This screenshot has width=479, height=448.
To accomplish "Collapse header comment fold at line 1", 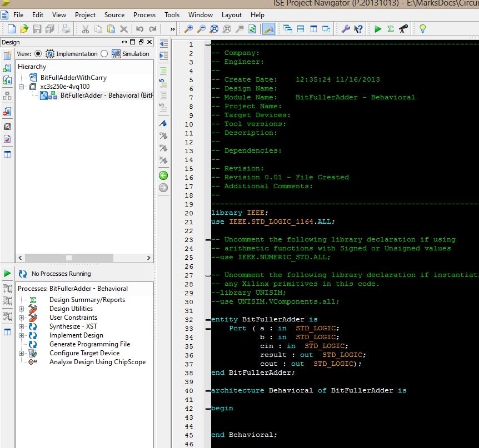I will click(x=208, y=44).
